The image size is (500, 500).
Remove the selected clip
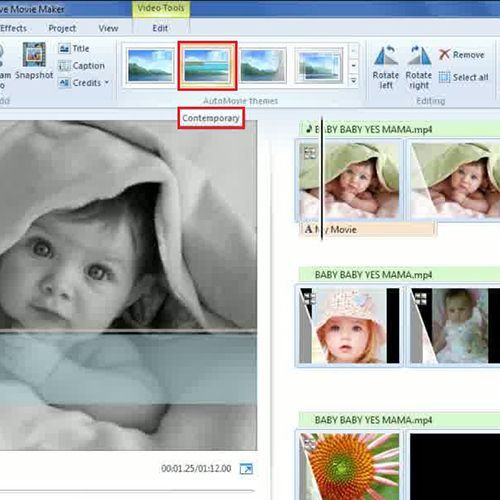pos(461,55)
